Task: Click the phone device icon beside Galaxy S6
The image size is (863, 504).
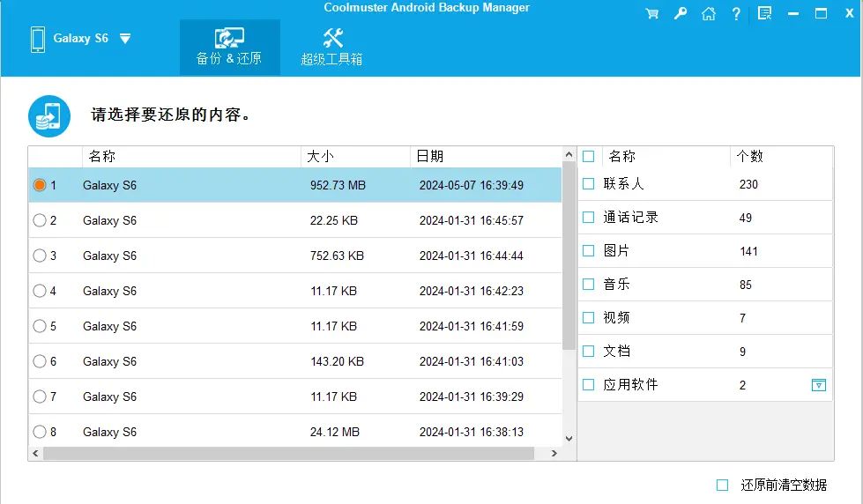Action: click(38, 39)
